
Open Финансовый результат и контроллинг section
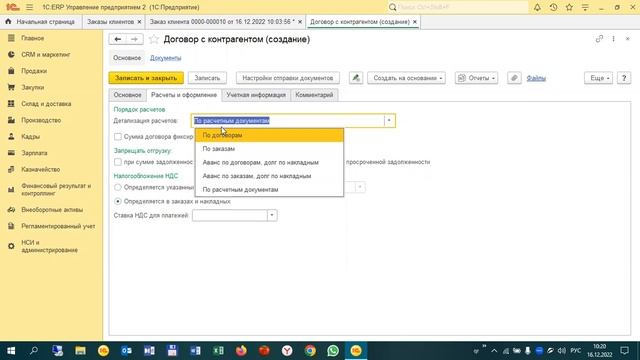pos(56,189)
